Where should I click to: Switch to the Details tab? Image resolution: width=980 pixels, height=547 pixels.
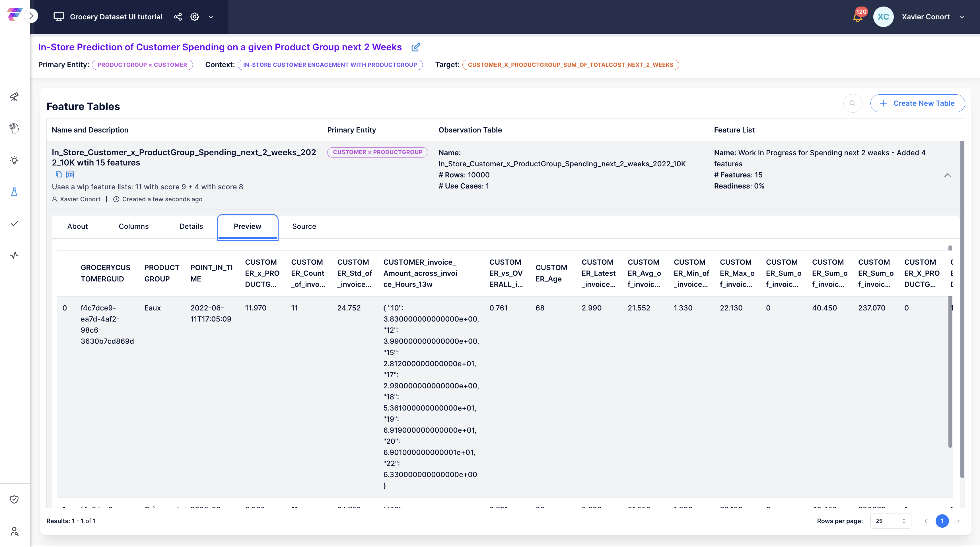click(x=191, y=226)
